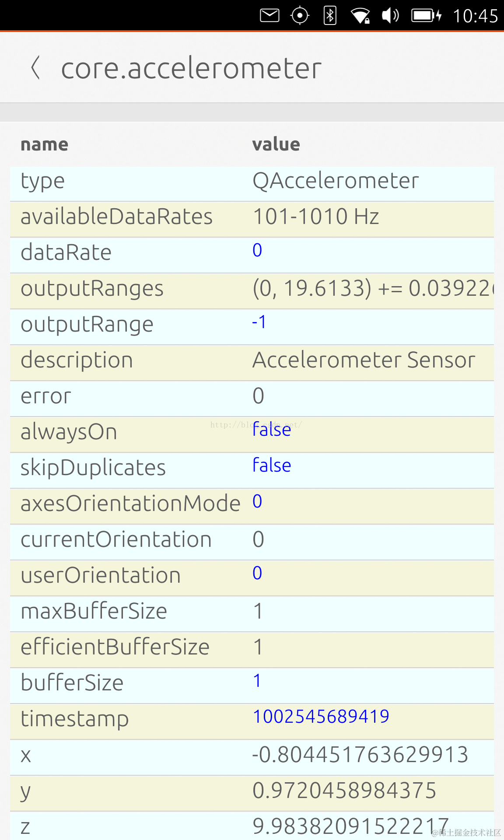This screenshot has height=840, width=504.
Task: Edit the timestamp value 1002545689419
Action: pos(321,717)
